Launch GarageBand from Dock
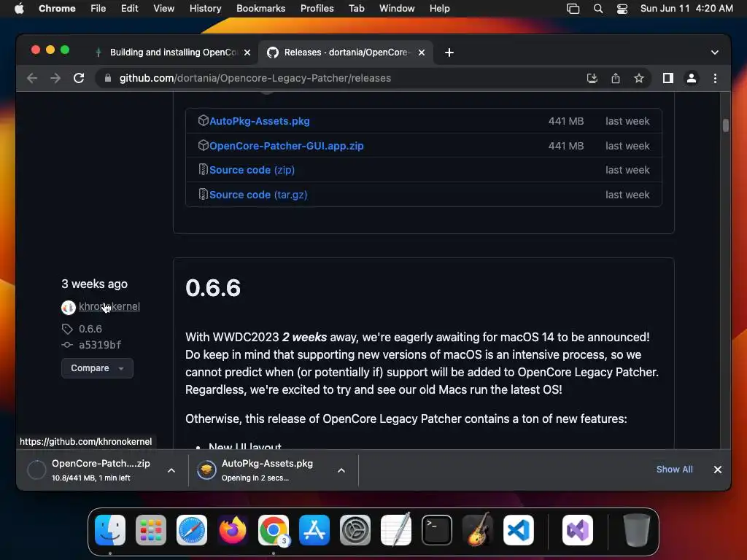Screen dimensions: 747x560 click(478, 530)
